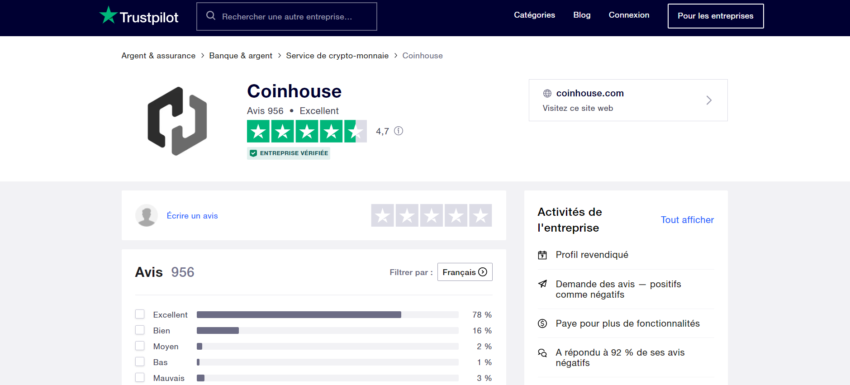The image size is (850, 385).
Task: Click the Banque & argent breadcrumb
Action: (x=241, y=56)
